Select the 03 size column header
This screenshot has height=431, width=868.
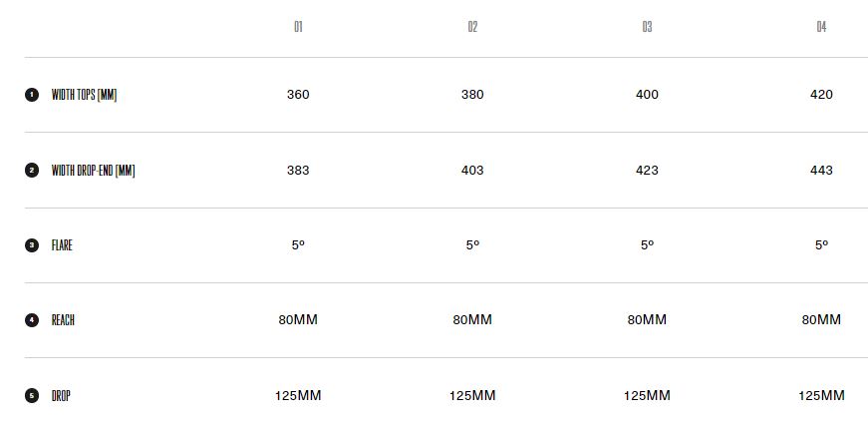tap(647, 27)
